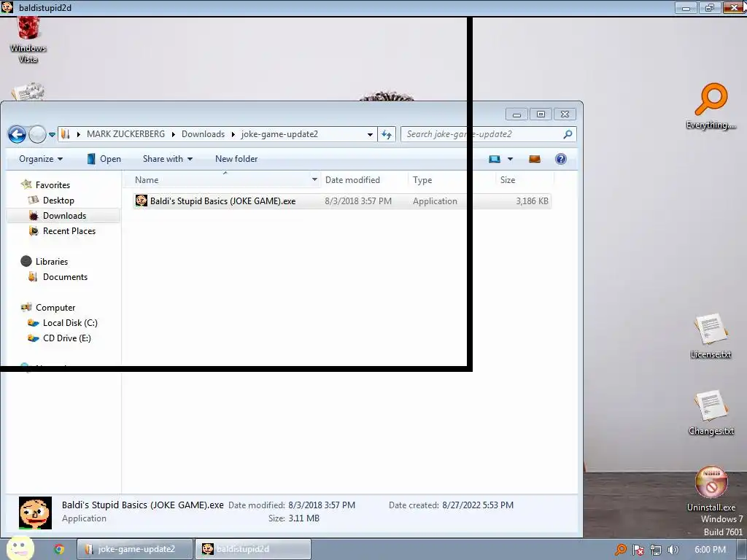
Task: Click the Downloads breadcrumb in the address bar
Action: coord(203,134)
